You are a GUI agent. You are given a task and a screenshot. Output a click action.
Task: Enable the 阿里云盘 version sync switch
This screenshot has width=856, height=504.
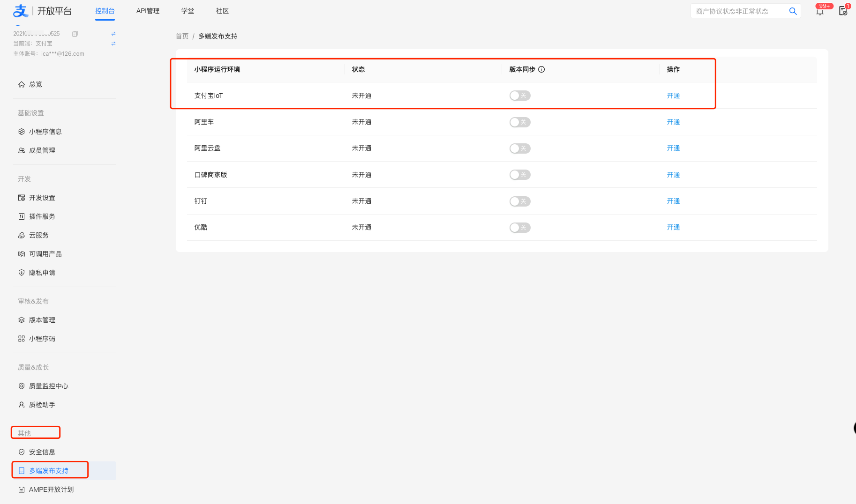(x=520, y=148)
